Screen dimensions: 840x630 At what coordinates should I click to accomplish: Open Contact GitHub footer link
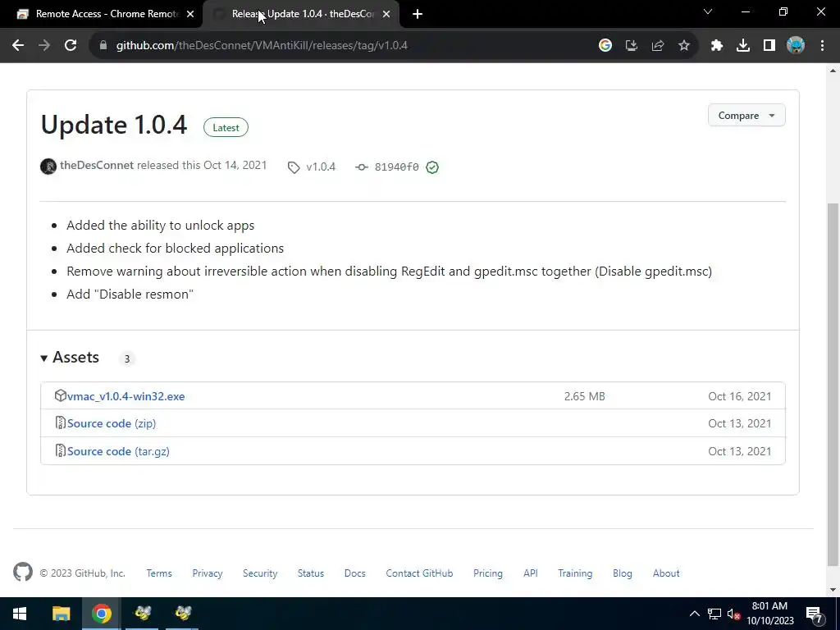tap(419, 573)
